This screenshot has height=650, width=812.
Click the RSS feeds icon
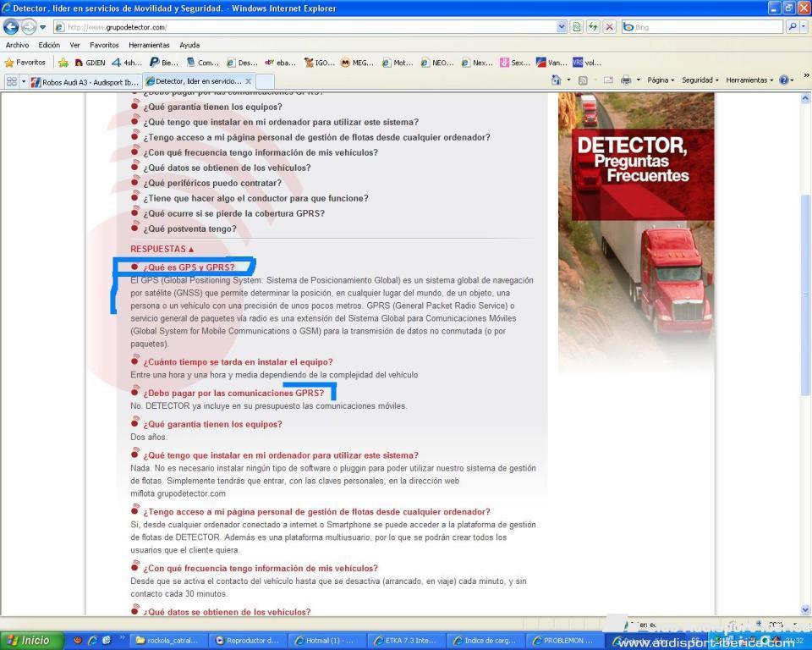583,80
